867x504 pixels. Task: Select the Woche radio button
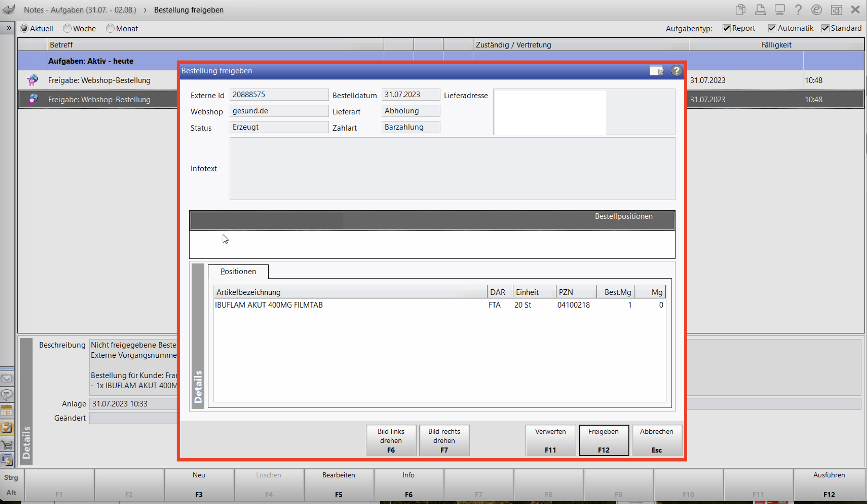pos(67,28)
